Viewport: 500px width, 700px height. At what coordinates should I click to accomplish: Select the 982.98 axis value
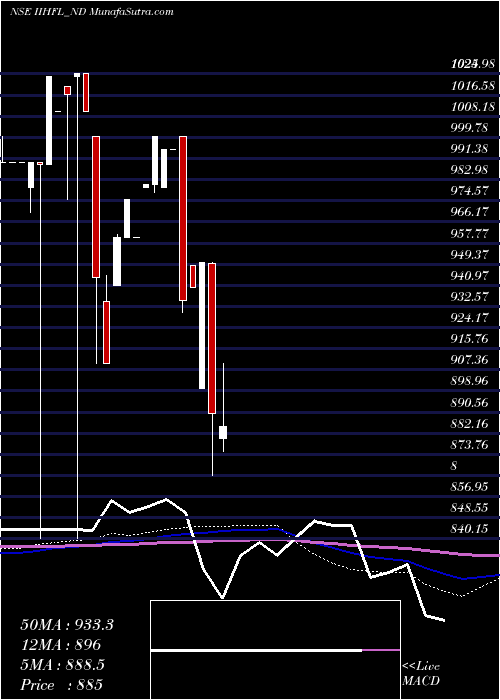(x=469, y=170)
